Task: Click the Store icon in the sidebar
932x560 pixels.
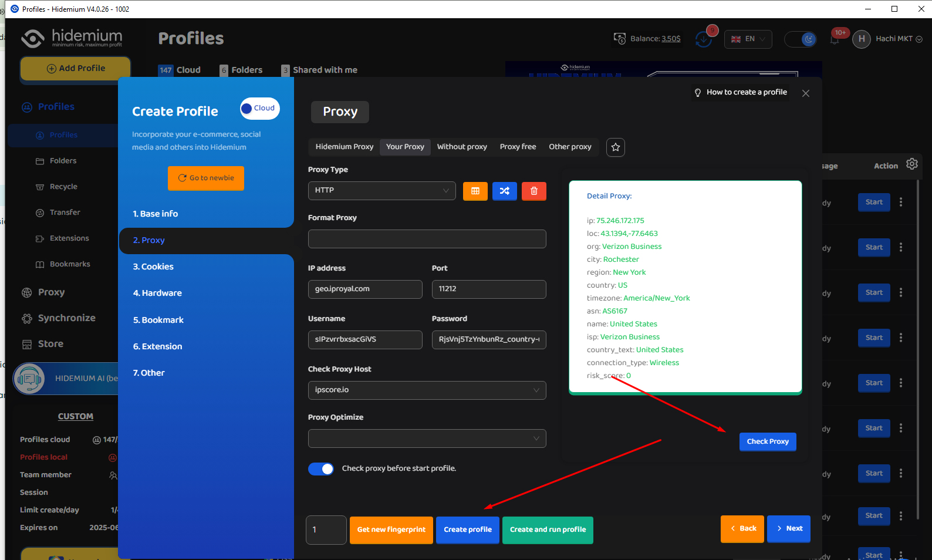Action: 27,344
